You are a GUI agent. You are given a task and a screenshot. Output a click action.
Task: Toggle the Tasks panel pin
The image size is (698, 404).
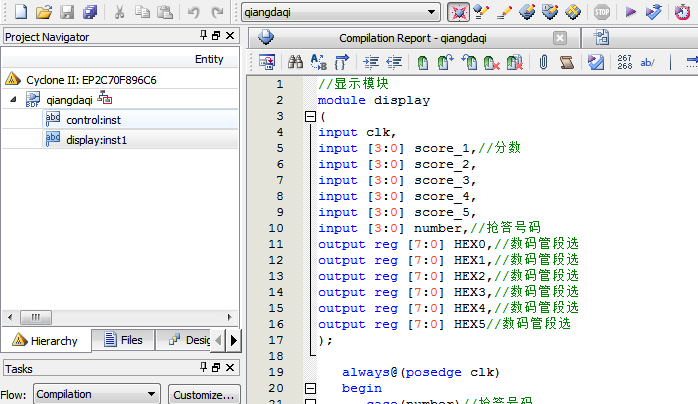[x=204, y=369]
